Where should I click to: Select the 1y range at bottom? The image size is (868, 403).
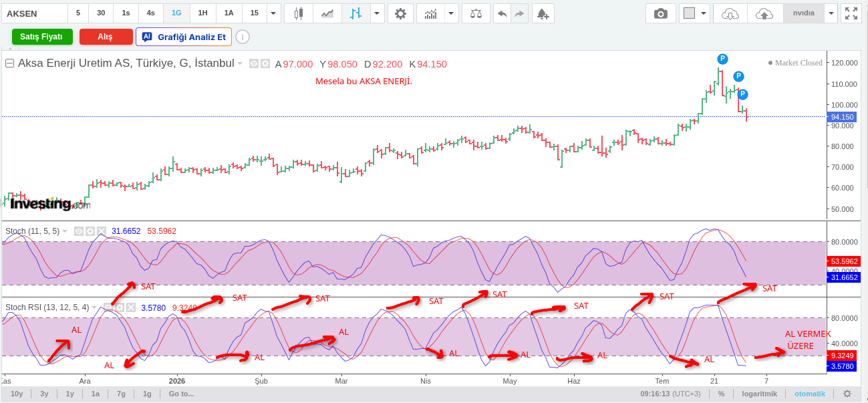(x=69, y=394)
